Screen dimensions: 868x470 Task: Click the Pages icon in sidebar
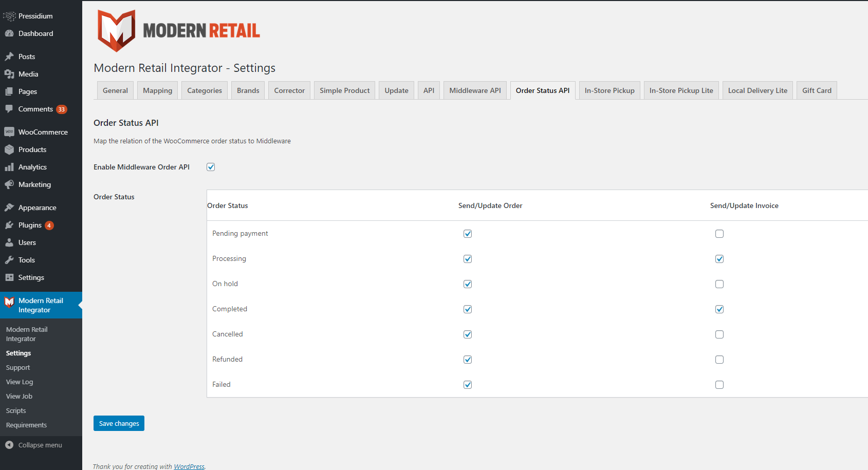pyautogui.click(x=9, y=91)
